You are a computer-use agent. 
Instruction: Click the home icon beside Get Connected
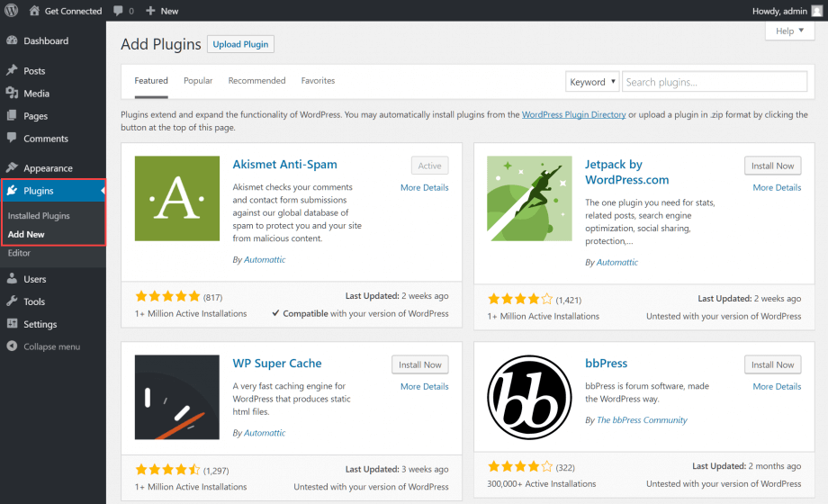tap(34, 11)
